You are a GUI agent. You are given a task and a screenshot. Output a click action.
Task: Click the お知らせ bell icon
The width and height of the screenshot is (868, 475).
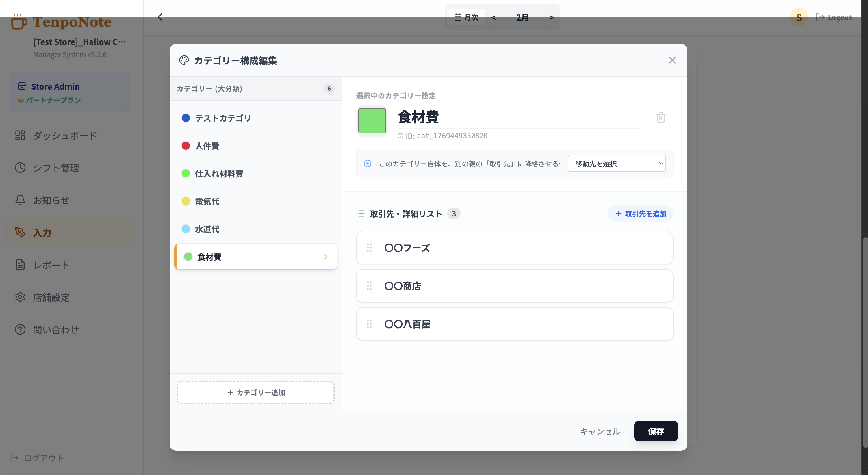pyautogui.click(x=20, y=200)
